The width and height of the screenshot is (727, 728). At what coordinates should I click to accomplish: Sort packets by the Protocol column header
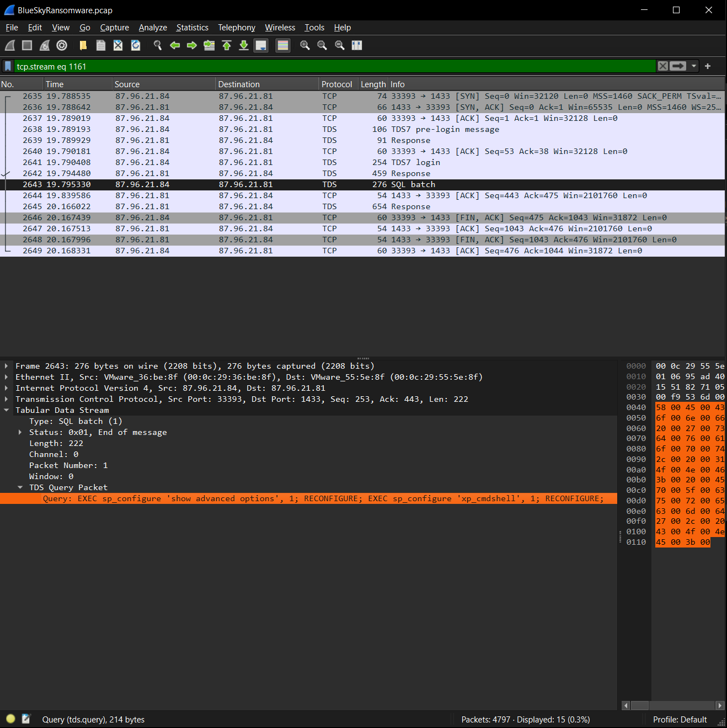pos(338,84)
